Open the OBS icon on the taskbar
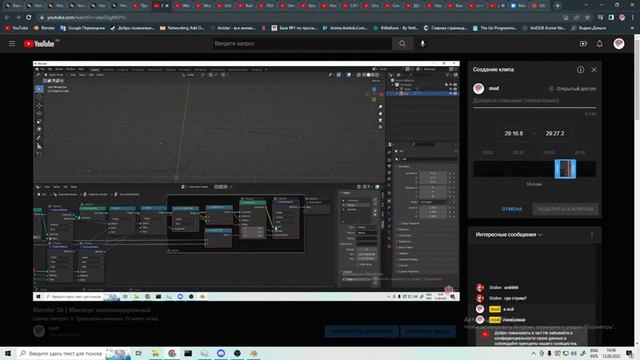The height and width of the screenshot is (360, 640). coord(237,353)
